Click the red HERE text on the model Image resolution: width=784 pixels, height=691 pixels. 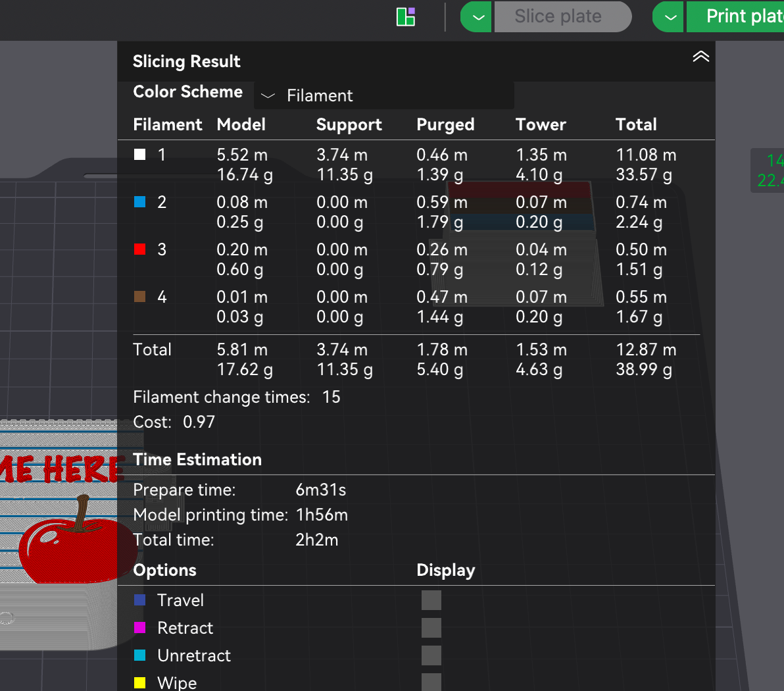[x=83, y=469]
